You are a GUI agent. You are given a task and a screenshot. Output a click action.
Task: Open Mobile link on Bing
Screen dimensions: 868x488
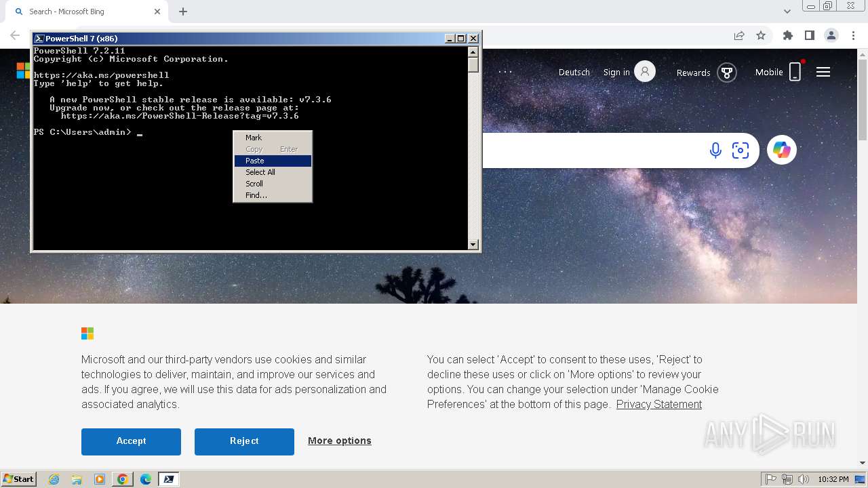[x=769, y=72]
